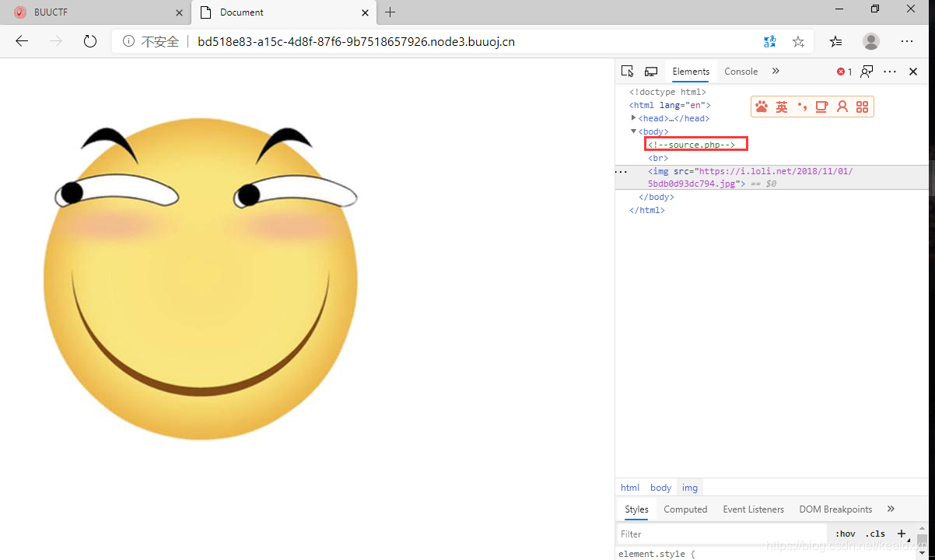Show more DevTools panel tabs
935x560 pixels.
(776, 72)
